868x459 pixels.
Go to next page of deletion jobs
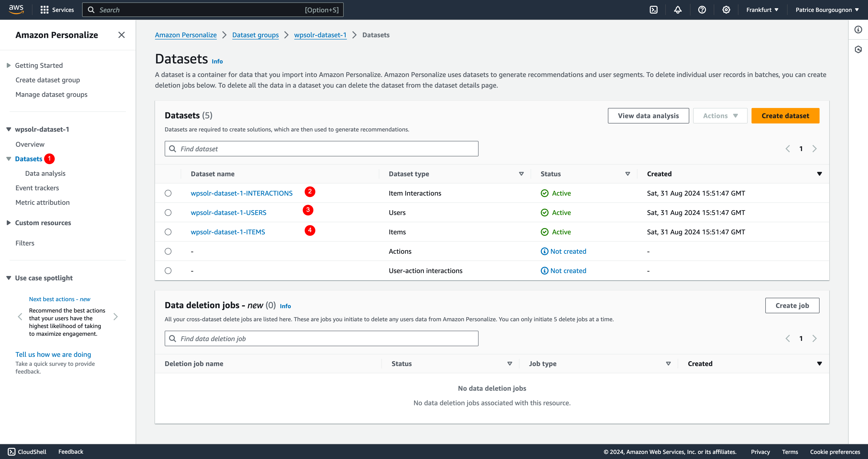click(814, 338)
